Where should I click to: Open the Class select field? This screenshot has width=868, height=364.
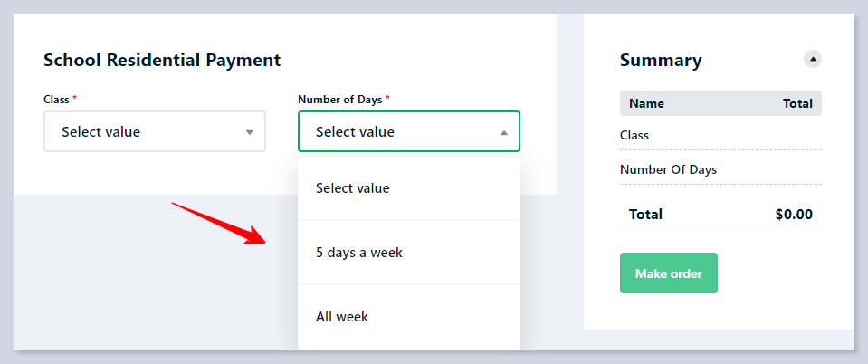[x=154, y=131]
